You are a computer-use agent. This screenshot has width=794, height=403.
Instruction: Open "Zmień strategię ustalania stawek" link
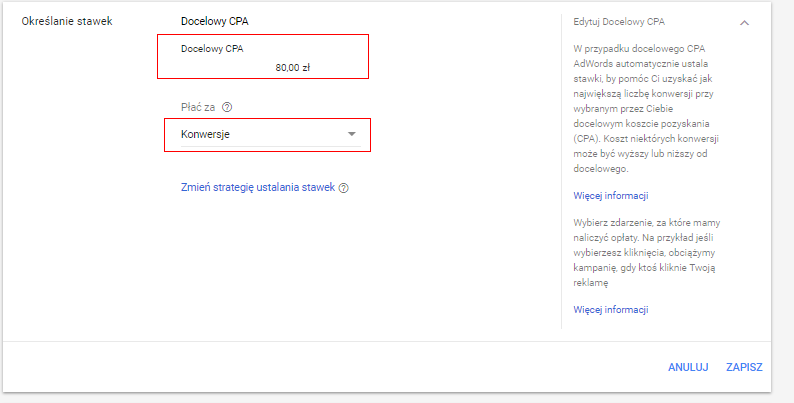[x=257, y=187]
